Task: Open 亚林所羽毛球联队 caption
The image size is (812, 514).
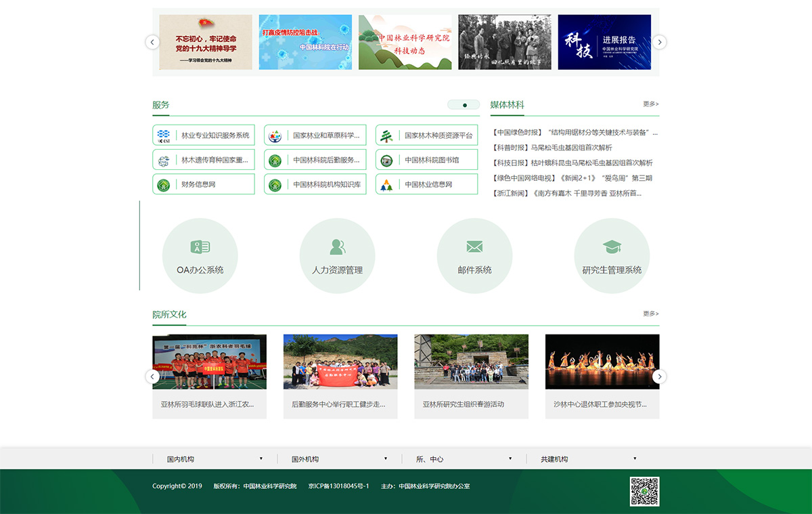Action: (208, 404)
